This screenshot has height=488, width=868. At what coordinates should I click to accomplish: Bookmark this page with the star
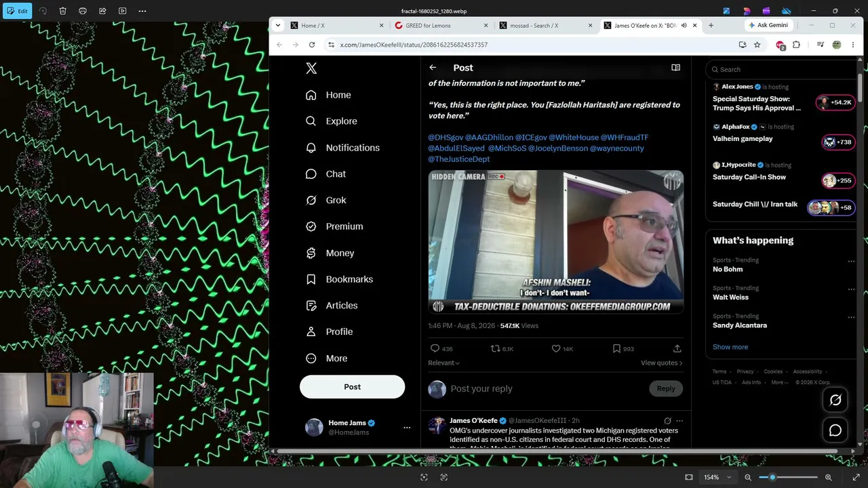pyautogui.click(x=757, y=45)
